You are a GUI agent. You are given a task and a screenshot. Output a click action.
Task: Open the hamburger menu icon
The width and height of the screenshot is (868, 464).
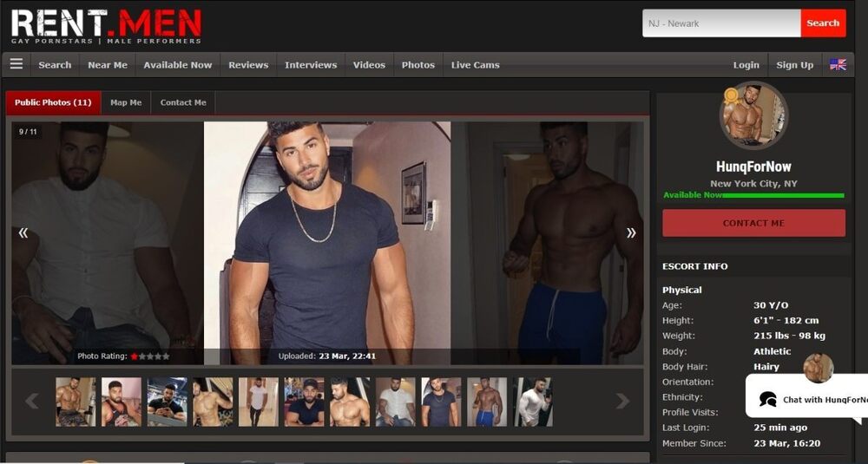point(16,64)
